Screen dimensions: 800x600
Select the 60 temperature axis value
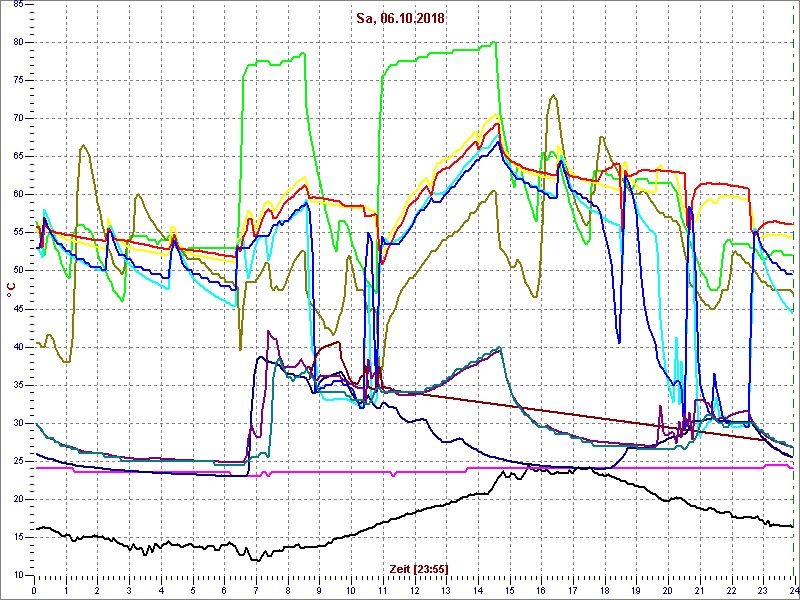tap(16, 194)
